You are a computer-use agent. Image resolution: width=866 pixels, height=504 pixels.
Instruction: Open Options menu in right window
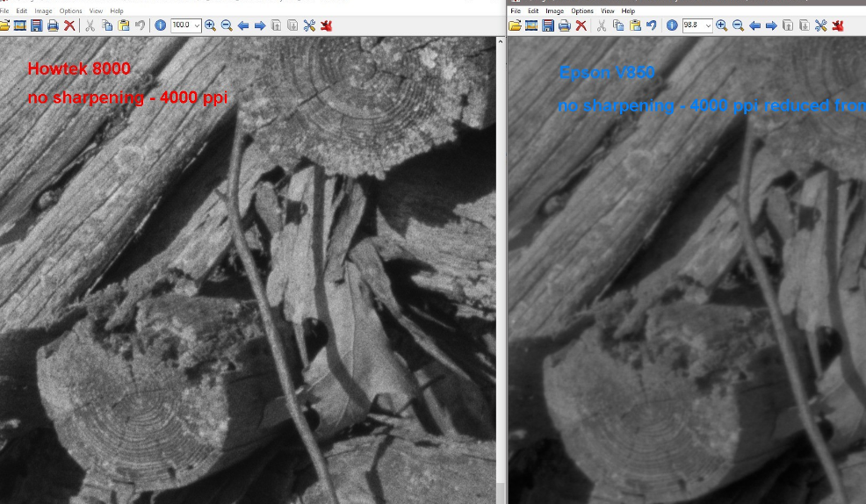581,11
